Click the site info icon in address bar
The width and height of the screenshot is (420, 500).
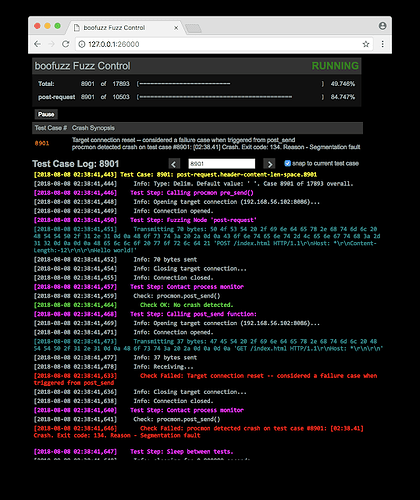tap(81, 44)
